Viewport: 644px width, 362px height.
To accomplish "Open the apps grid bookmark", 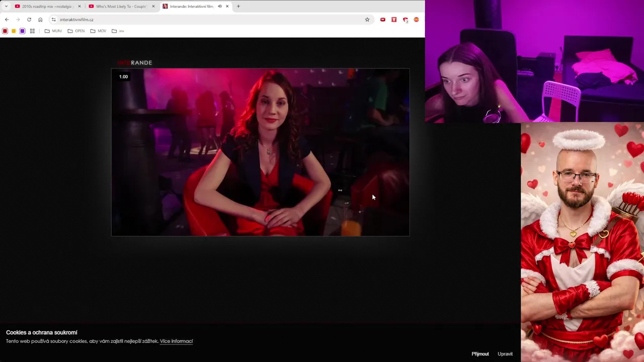I will (x=32, y=31).
